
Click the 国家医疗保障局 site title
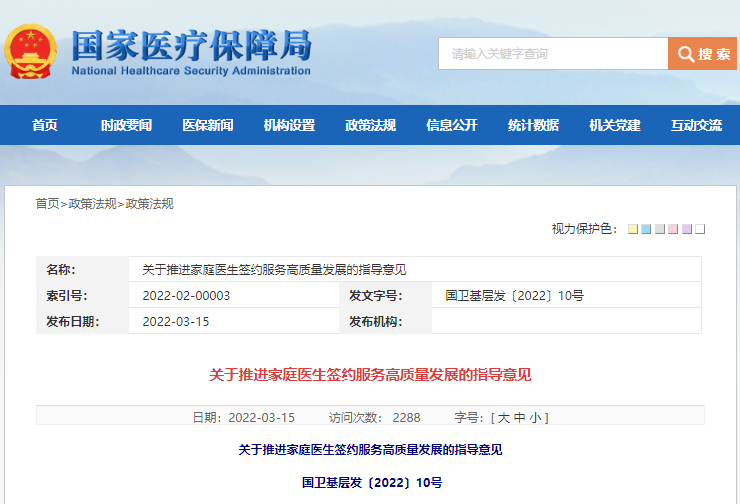pyautogui.click(x=191, y=46)
